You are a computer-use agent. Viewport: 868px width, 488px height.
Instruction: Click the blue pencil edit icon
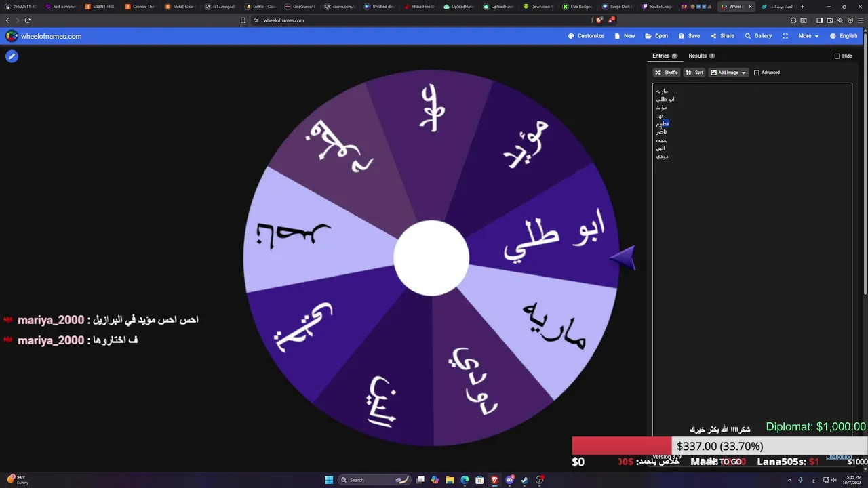pos(12,56)
